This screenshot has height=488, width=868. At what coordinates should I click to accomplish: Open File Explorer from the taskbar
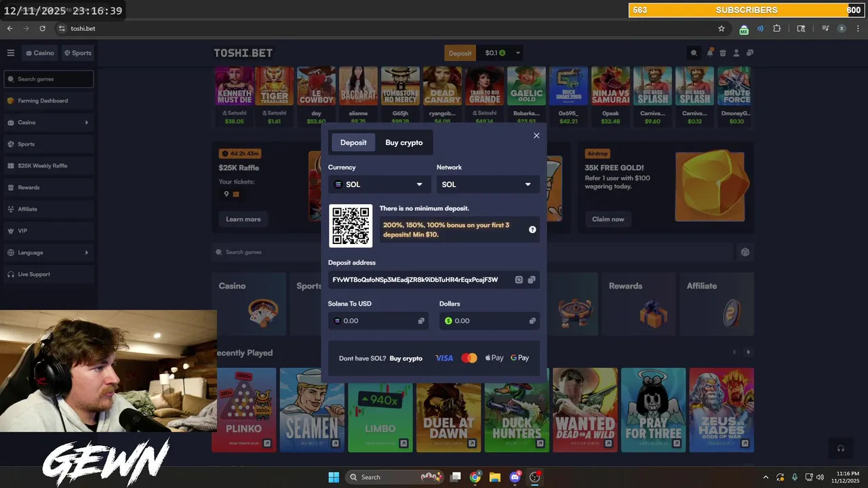(x=495, y=477)
